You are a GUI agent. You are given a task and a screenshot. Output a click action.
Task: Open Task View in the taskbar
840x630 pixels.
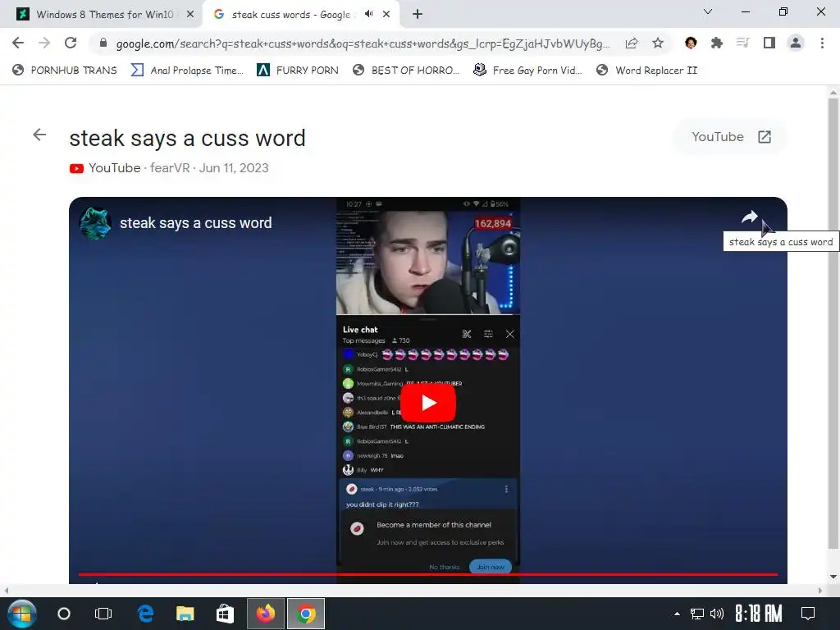coord(103,614)
